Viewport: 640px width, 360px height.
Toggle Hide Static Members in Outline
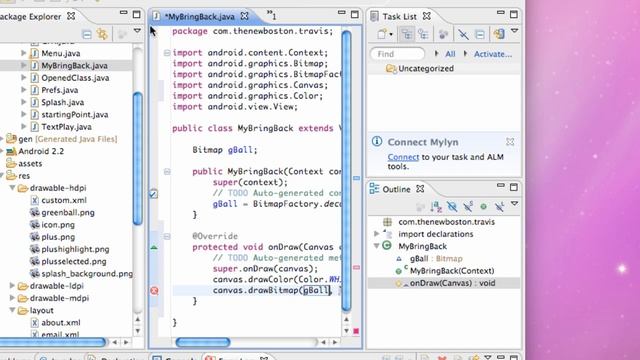[x=468, y=207]
